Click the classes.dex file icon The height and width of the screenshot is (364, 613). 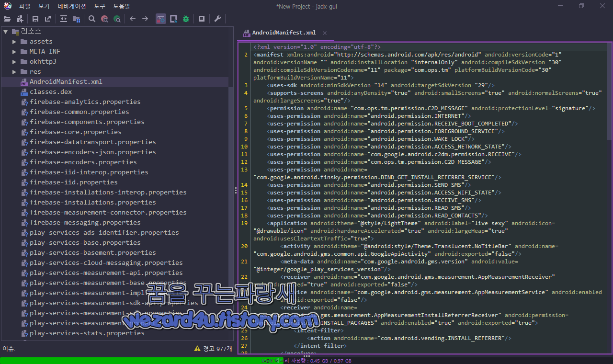(x=24, y=92)
